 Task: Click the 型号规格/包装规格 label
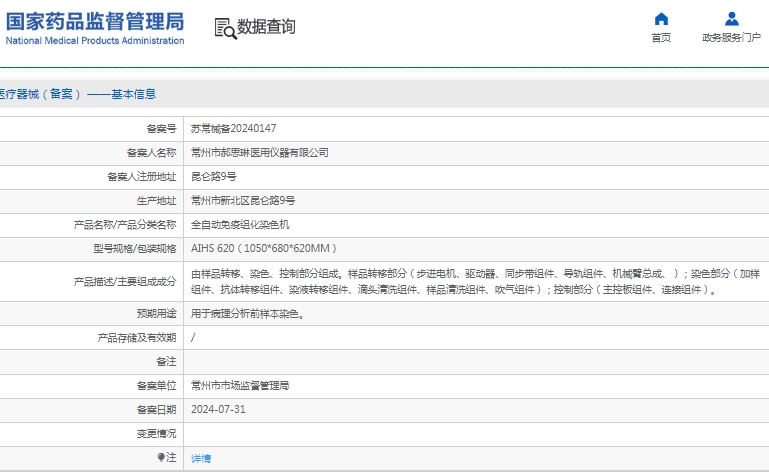point(135,249)
